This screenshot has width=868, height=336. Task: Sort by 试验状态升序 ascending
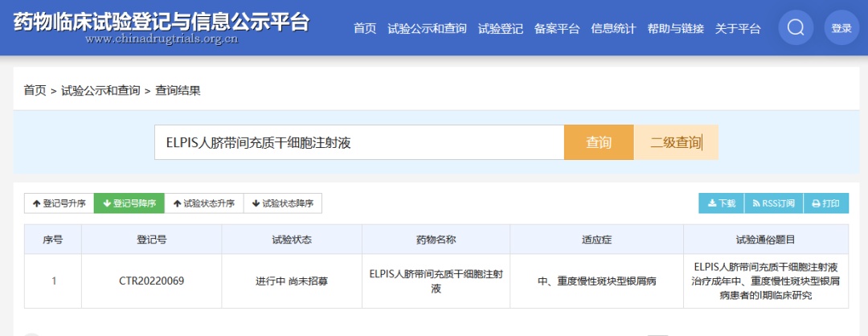click(203, 203)
